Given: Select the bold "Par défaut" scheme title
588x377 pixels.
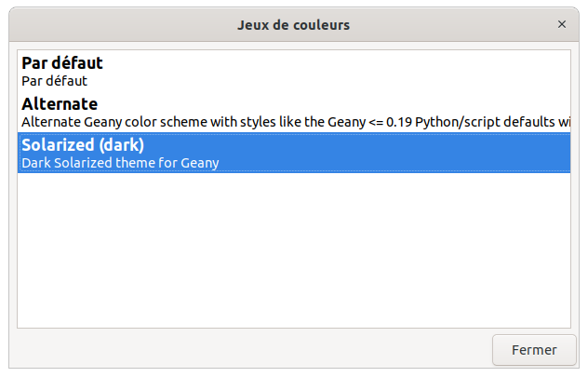Looking at the screenshot, I should point(62,63).
